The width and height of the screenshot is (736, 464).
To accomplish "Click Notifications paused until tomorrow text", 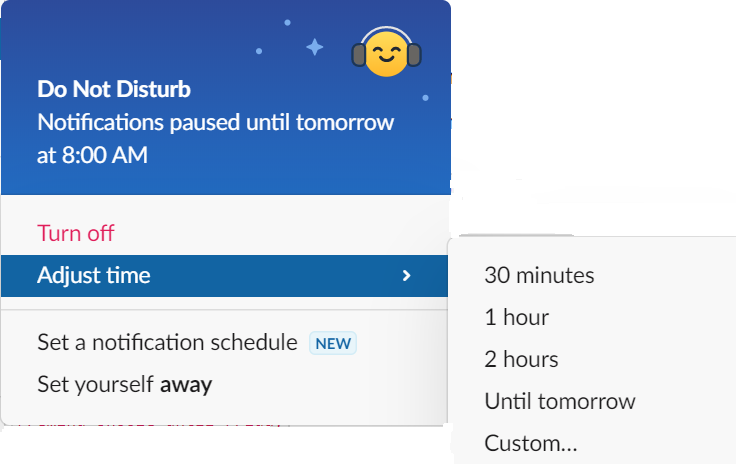I will [x=215, y=122].
